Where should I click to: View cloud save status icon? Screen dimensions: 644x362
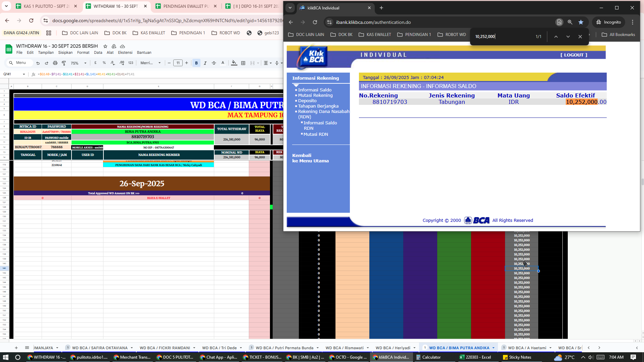pyautogui.click(x=123, y=46)
